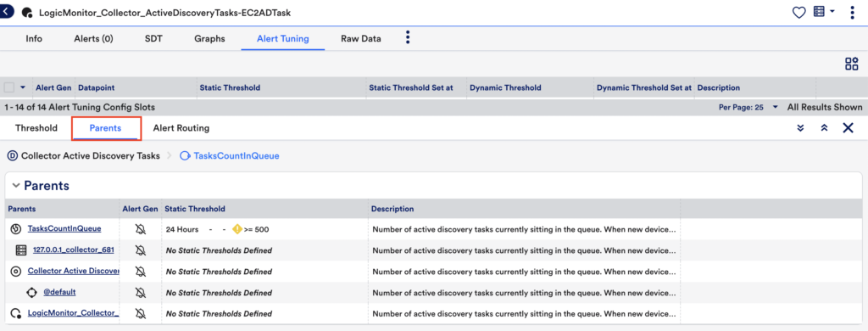Open the 127.0.0.1_collector_681 link
The image size is (868, 331).
[74, 250]
